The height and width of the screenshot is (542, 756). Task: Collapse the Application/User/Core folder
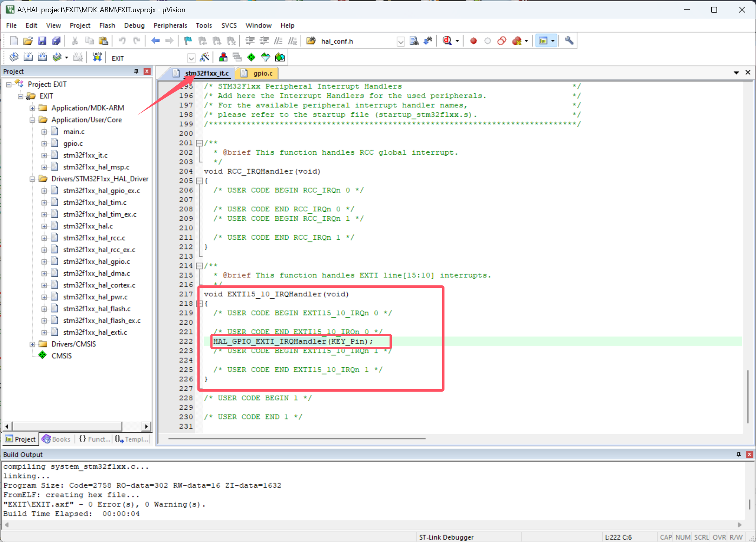[x=32, y=120]
